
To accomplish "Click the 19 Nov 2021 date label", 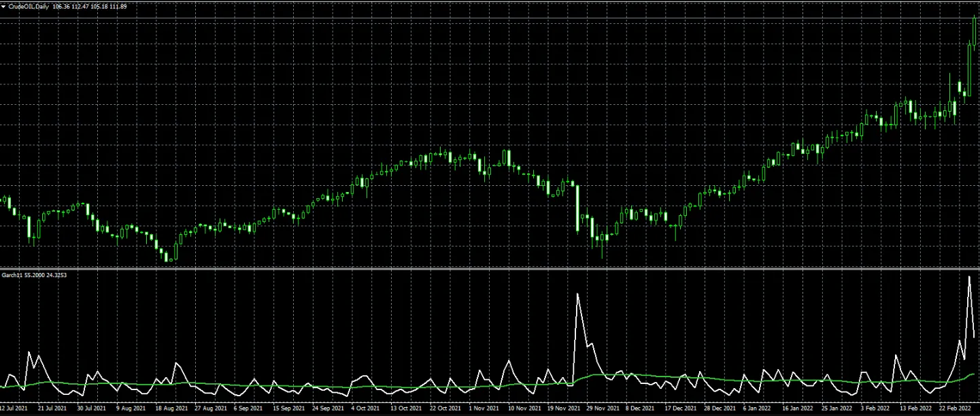I will coord(563,409).
